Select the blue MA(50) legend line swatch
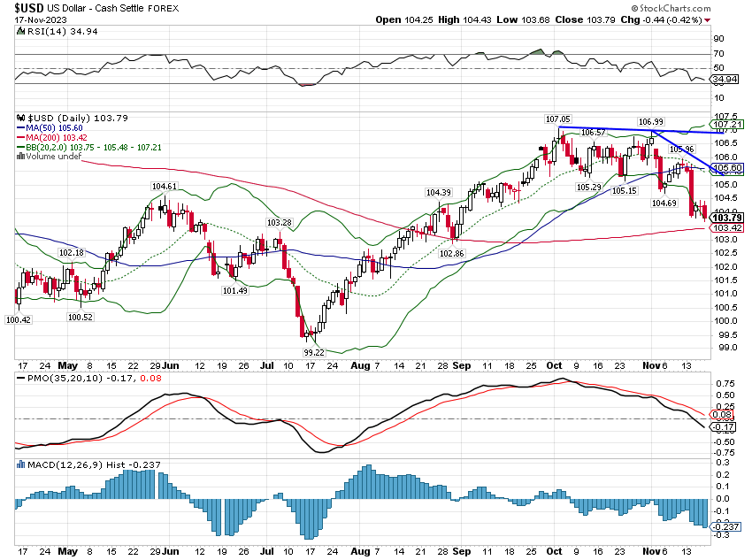The image size is (752, 560). pyautogui.click(x=21, y=127)
